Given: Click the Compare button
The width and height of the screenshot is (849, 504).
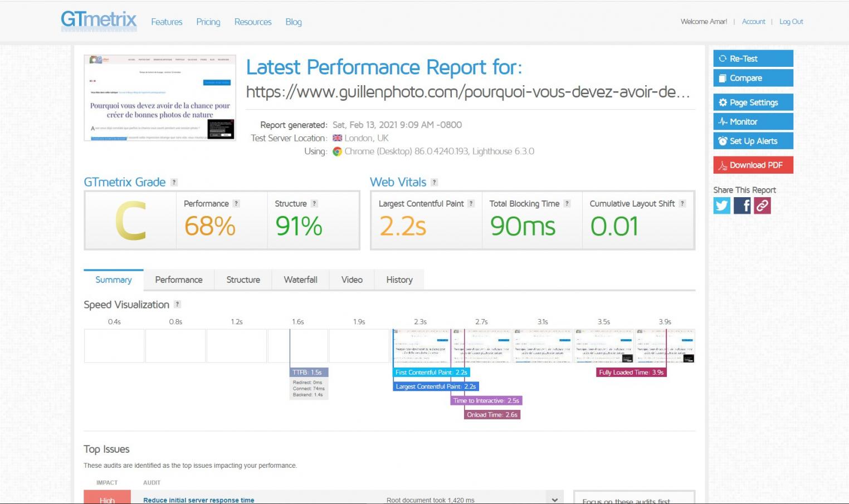Looking at the screenshot, I should pyautogui.click(x=753, y=78).
